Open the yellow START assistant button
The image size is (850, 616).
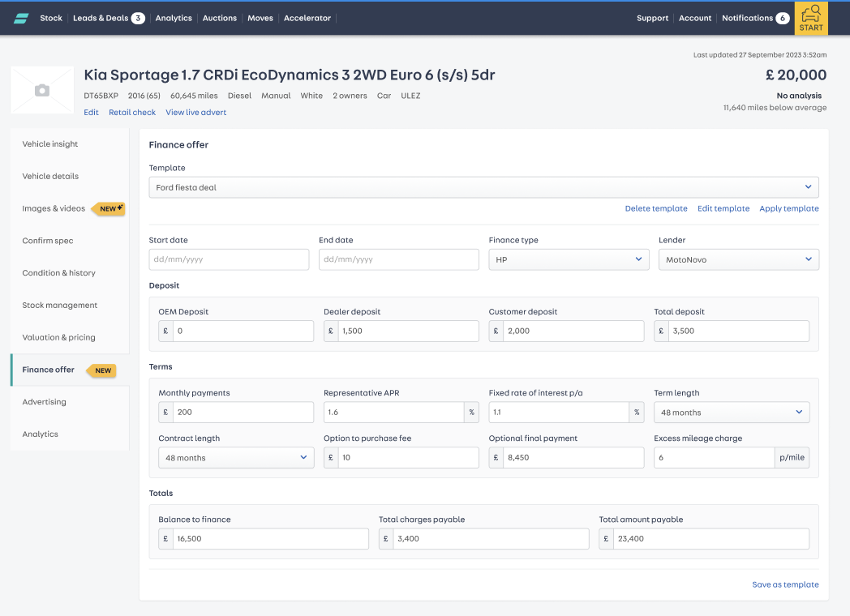click(x=811, y=19)
